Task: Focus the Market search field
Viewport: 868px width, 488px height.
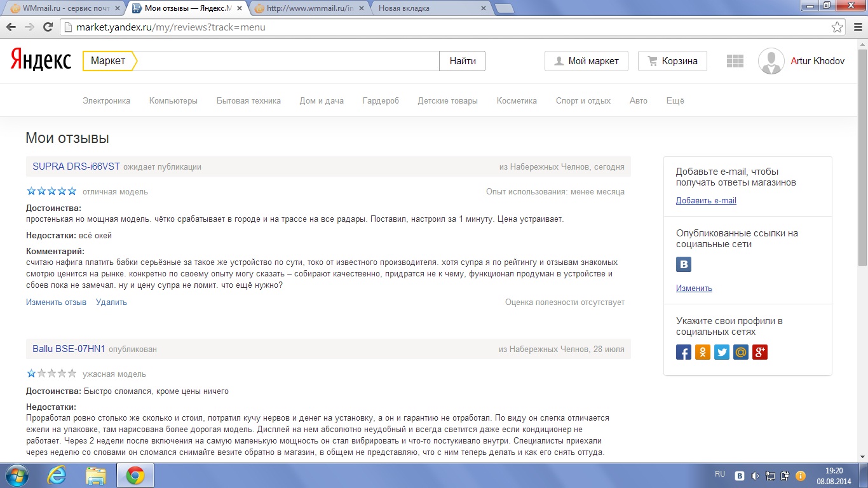Action: pos(288,61)
